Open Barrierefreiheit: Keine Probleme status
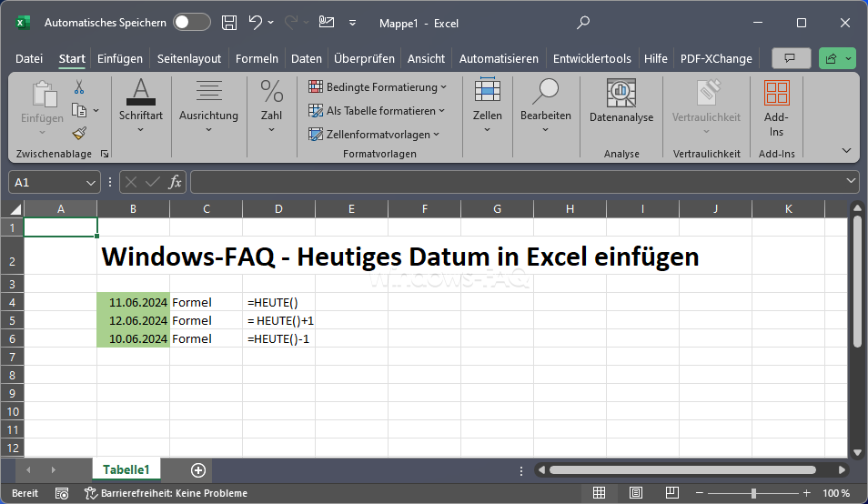 166,493
